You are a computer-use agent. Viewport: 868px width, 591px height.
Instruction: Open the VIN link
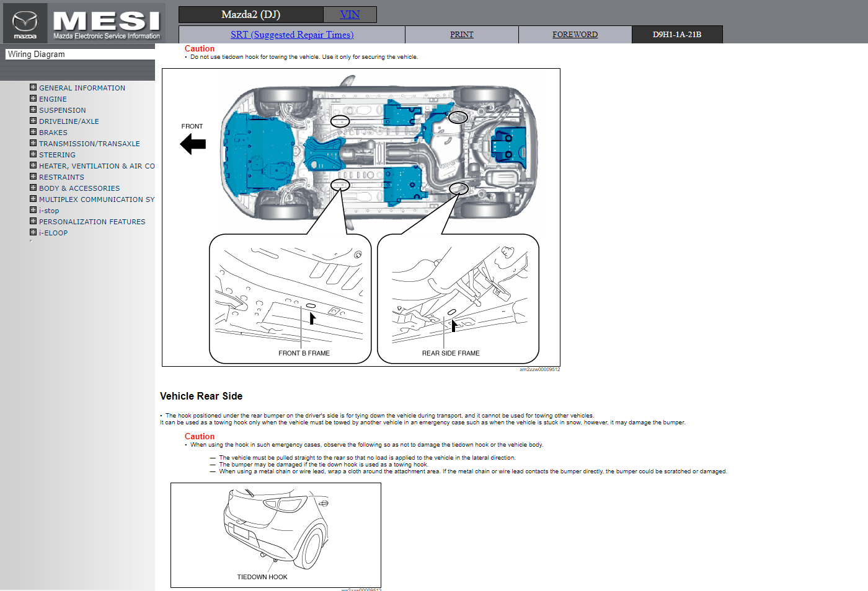tap(350, 14)
